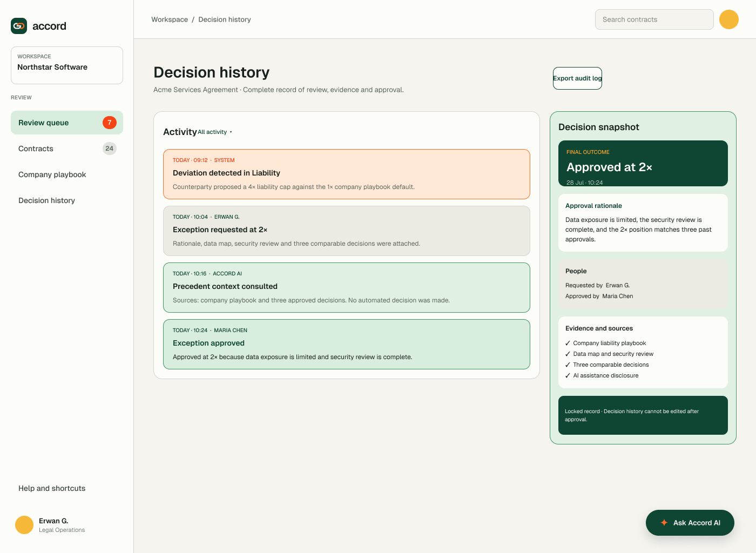Screen dimensions: 756x553
Task: Go to Company playbook
Action: click(67, 174)
